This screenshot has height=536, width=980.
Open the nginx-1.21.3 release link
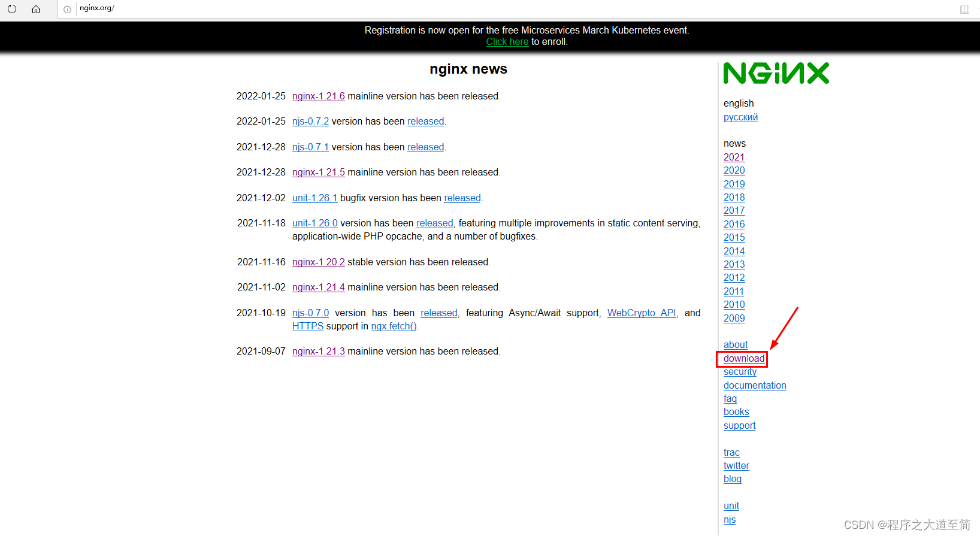[319, 352]
